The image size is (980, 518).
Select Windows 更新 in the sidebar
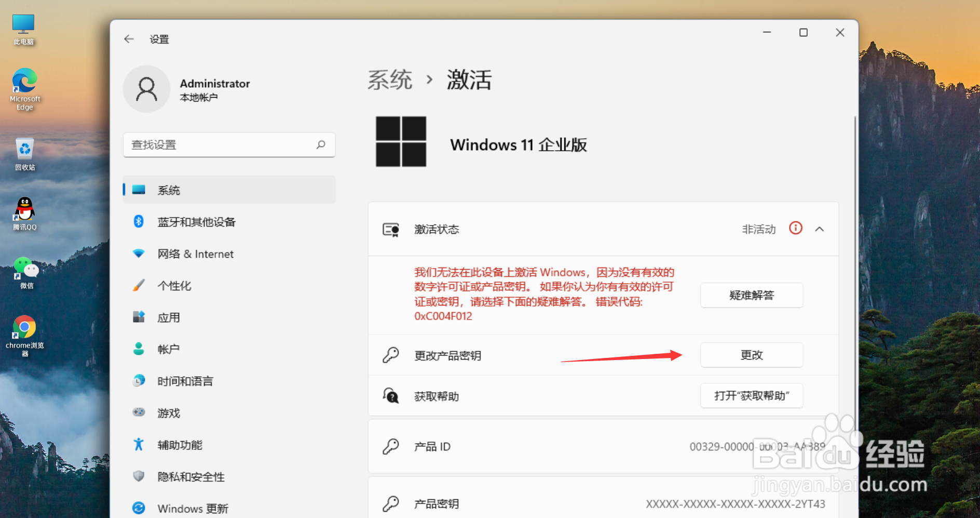coord(229,508)
